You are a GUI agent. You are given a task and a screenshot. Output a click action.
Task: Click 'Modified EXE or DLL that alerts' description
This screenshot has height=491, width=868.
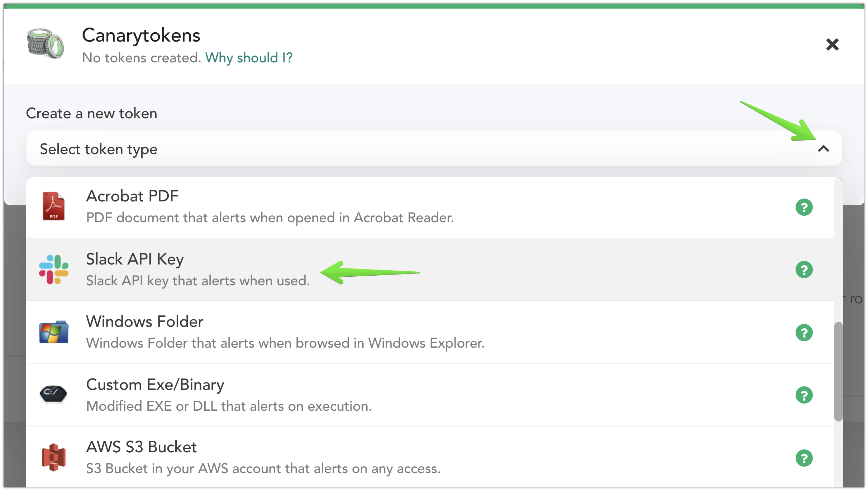point(229,406)
